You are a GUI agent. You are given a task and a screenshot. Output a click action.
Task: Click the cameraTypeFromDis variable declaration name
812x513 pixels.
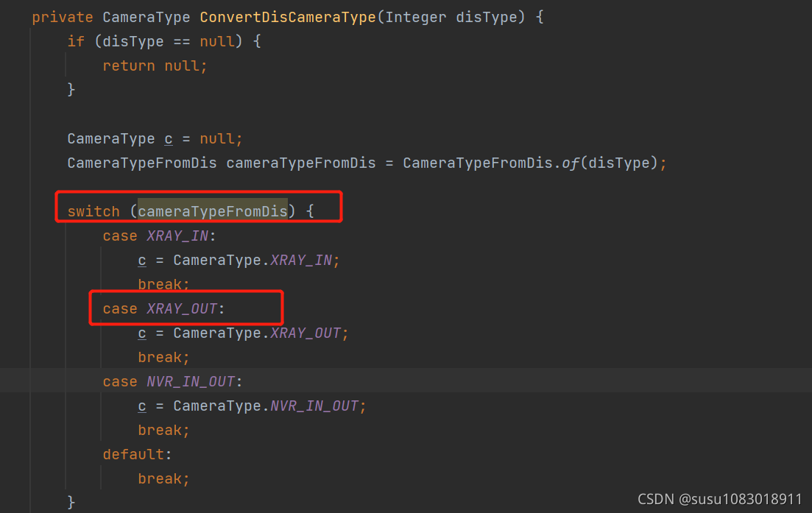(301, 163)
